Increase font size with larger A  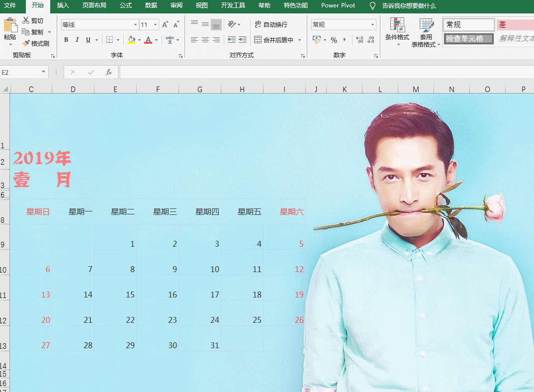[165, 24]
